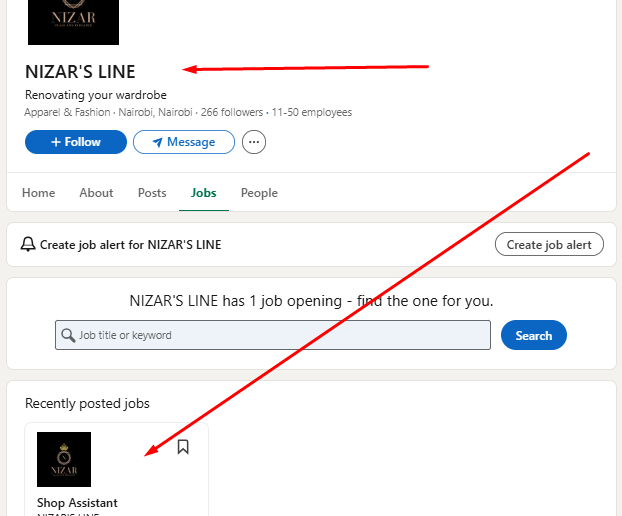Open the Shop Assistant job title
The height and width of the screenshot is (516, 622).
[77, 503]
